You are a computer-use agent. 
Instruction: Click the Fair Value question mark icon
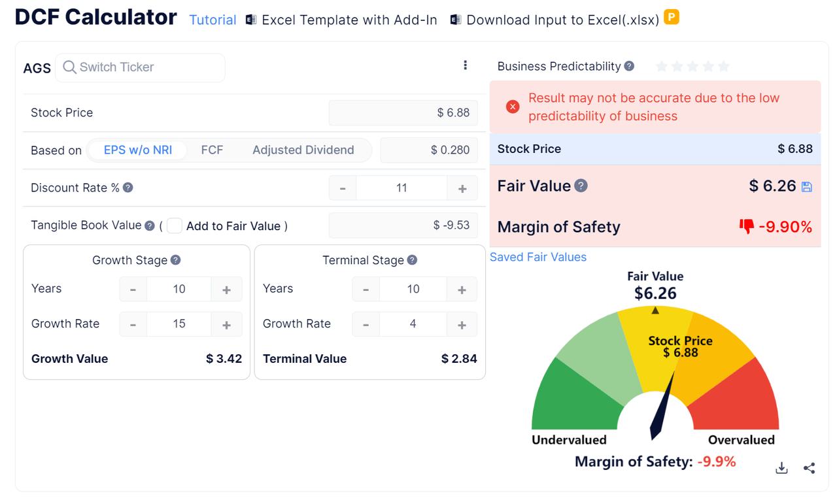pyautogui.click(x=581, y=186)
